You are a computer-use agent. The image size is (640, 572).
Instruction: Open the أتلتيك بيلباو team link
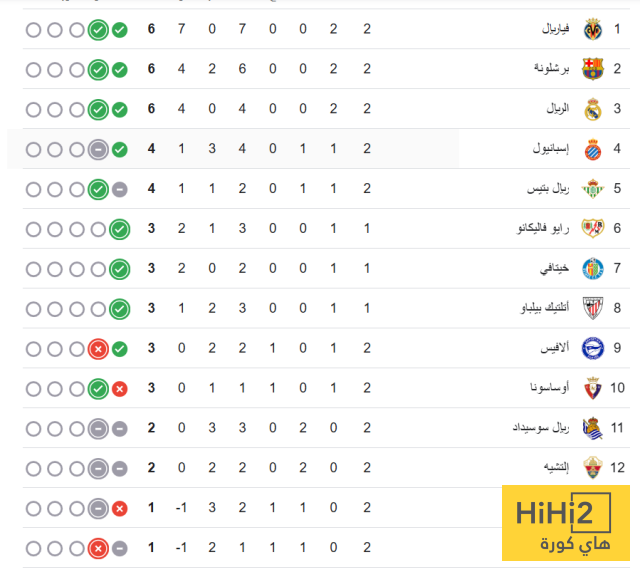539,309
